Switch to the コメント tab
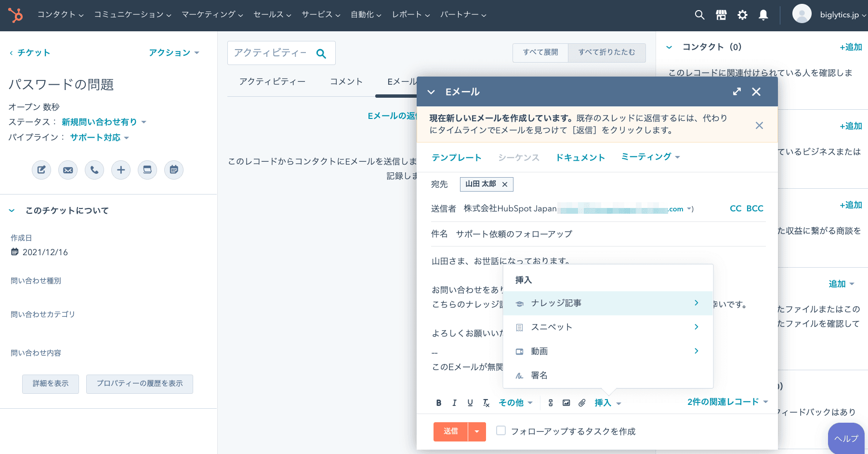This screenshot has height=454, width=868. pos(346,82)
